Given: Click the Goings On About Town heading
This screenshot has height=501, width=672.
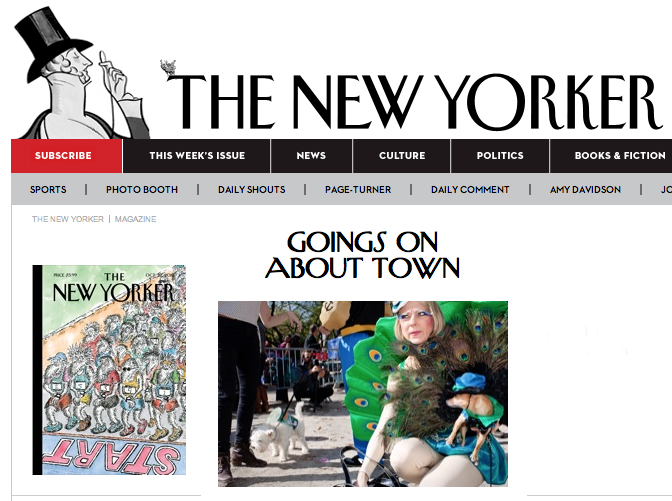Looking at the screenshot, I should tap(363, 255).
